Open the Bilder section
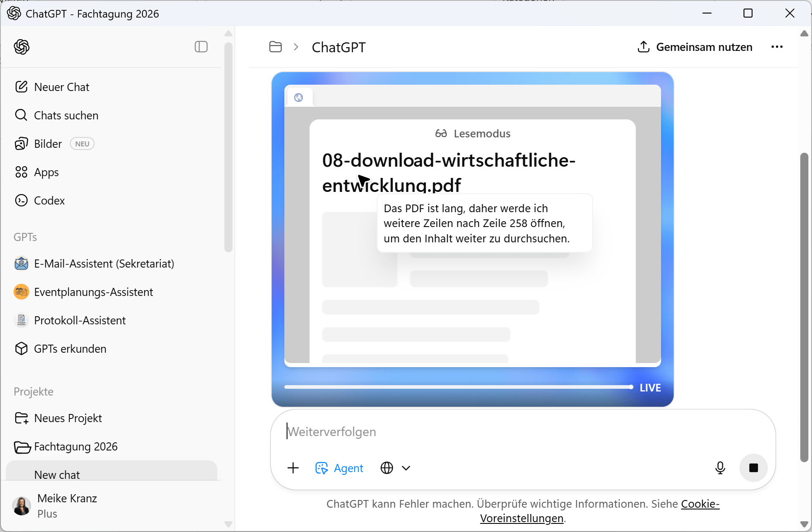 pyautogui.click(x=47, y=144)
